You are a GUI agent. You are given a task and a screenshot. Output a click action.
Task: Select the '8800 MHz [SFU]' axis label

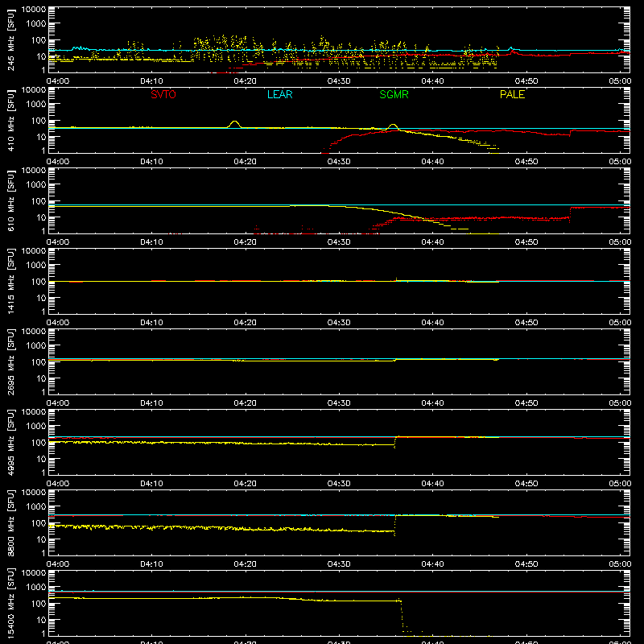[10, 523]
